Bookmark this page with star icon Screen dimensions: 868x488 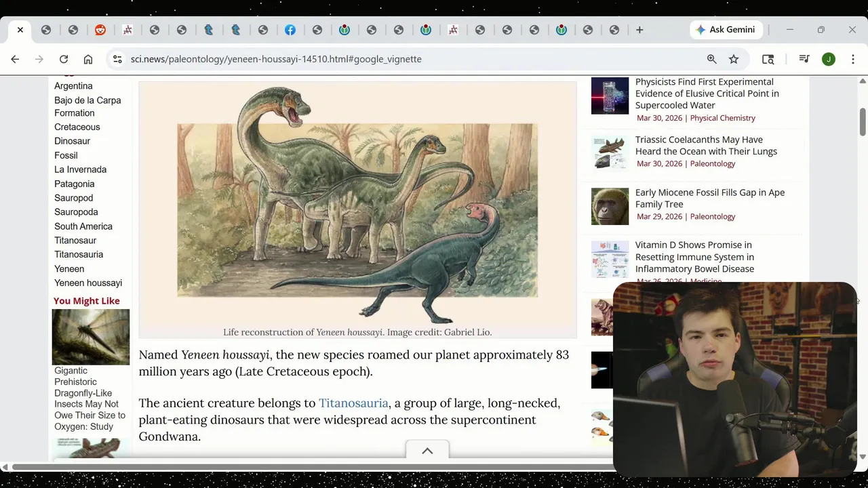point(734,59)
